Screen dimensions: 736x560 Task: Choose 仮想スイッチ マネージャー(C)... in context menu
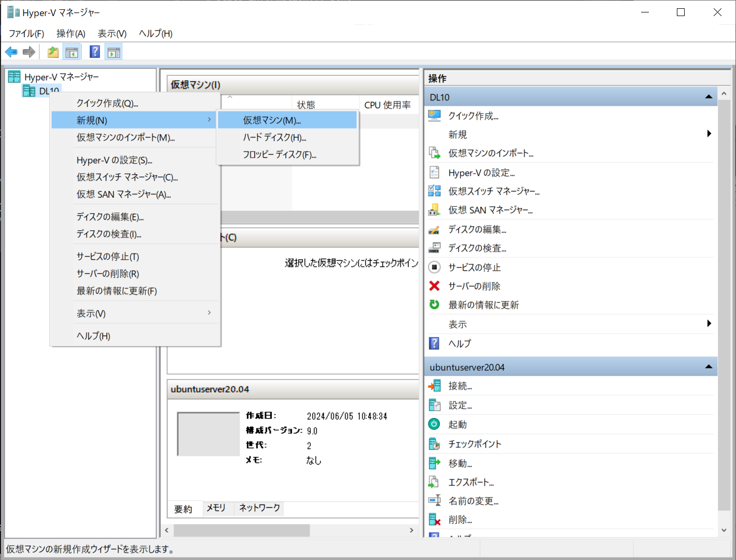pos(135,177)
